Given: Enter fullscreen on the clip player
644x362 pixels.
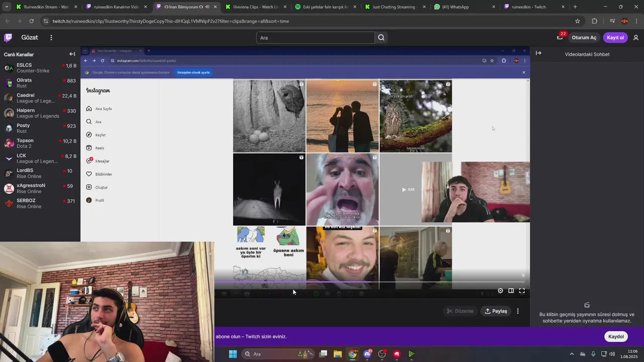Looking at the screenshot, I should coord(522,291).
